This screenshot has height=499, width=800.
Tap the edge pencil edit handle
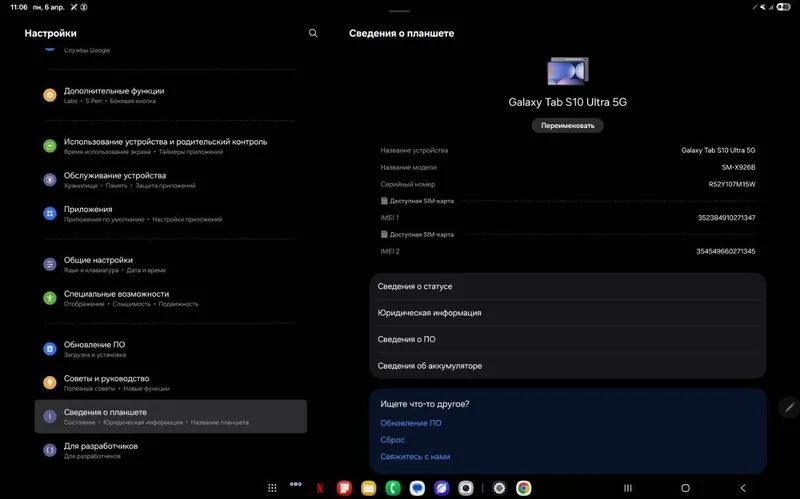point(789,407)
